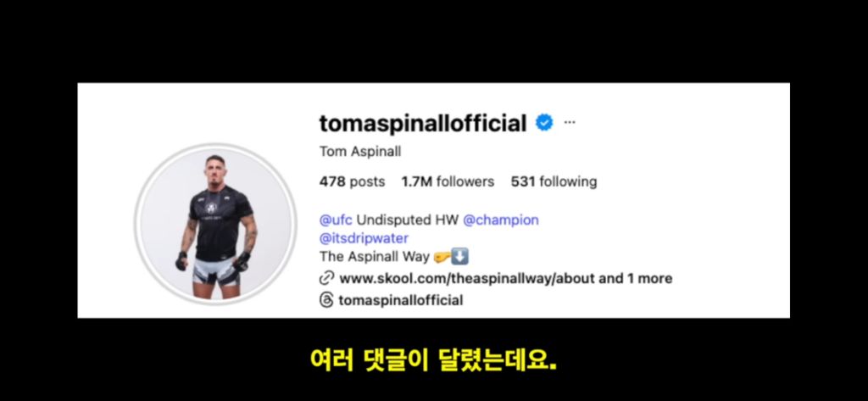This screenshot has height=401, width=868.
Task: View the 1.7M followers list
Action: pos(448,181)
